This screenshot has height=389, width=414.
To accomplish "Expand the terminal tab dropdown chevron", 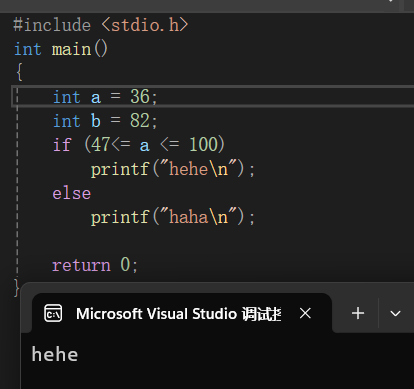I will 395,314.
